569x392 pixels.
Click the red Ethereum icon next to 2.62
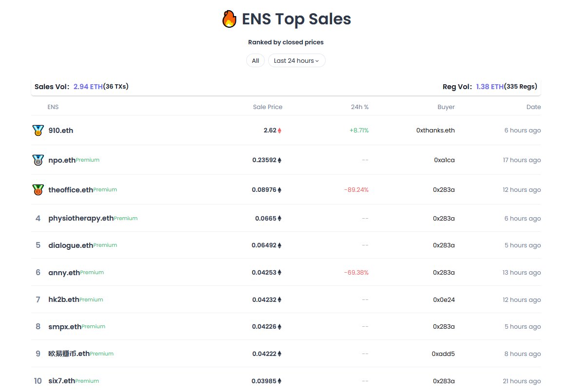279,131
